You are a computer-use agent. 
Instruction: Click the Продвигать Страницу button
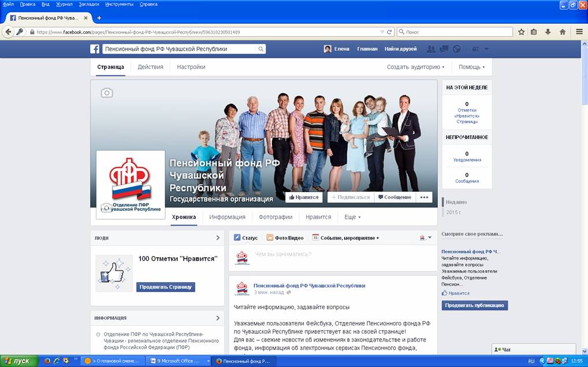[x=165, y=287]
